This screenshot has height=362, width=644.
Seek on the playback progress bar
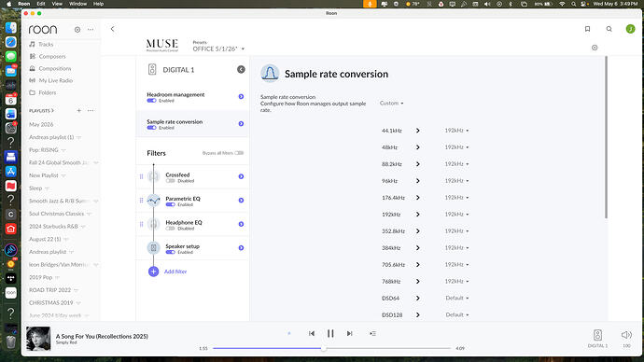(331, 348)
